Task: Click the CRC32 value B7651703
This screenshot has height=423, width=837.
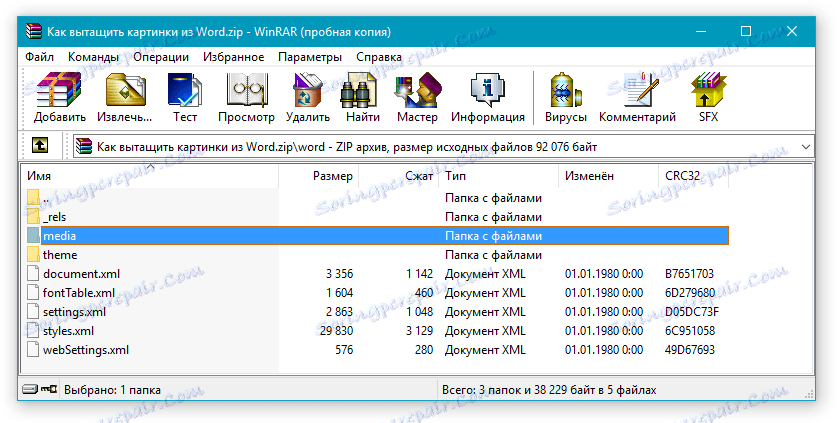Action: coord(689,274)
